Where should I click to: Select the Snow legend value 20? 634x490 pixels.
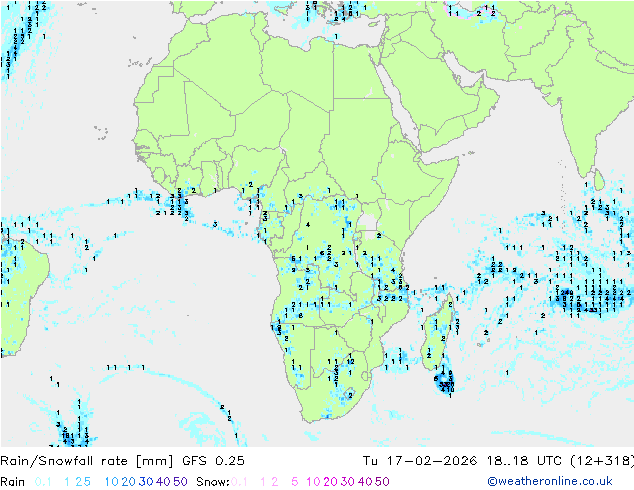click(x=330, y=482)
